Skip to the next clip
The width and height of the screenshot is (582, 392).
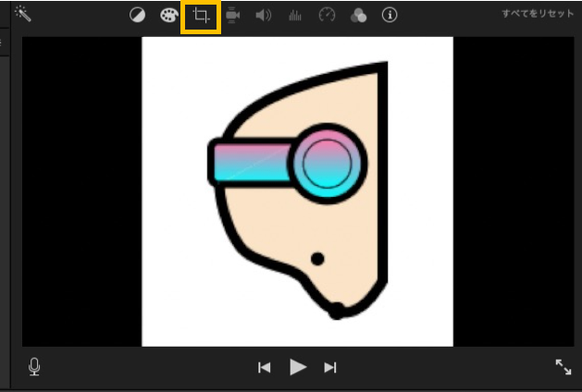pyautogui.click(x=330, y=368)
